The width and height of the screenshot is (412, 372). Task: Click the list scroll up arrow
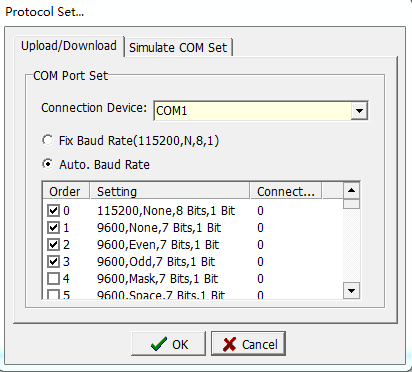pos(351,191)
